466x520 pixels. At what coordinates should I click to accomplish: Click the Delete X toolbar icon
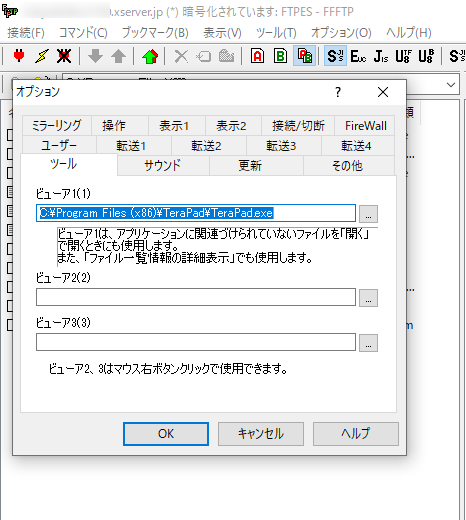pos(181,56)
